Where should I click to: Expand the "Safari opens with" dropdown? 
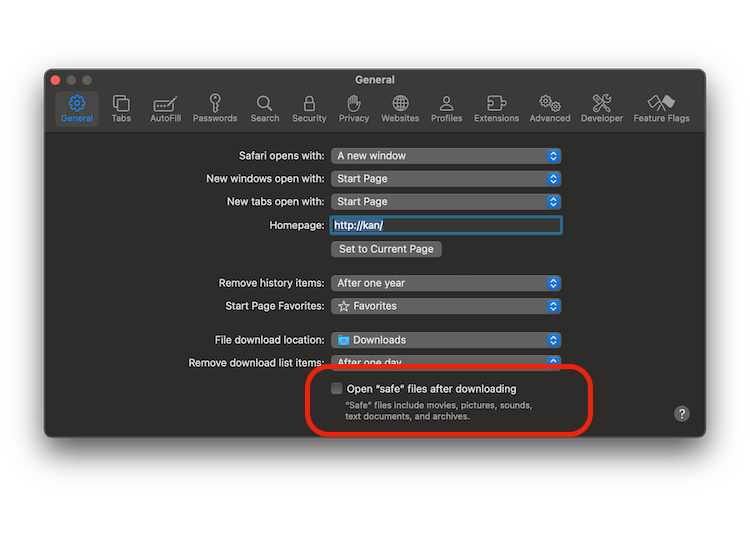coord(446,156)
